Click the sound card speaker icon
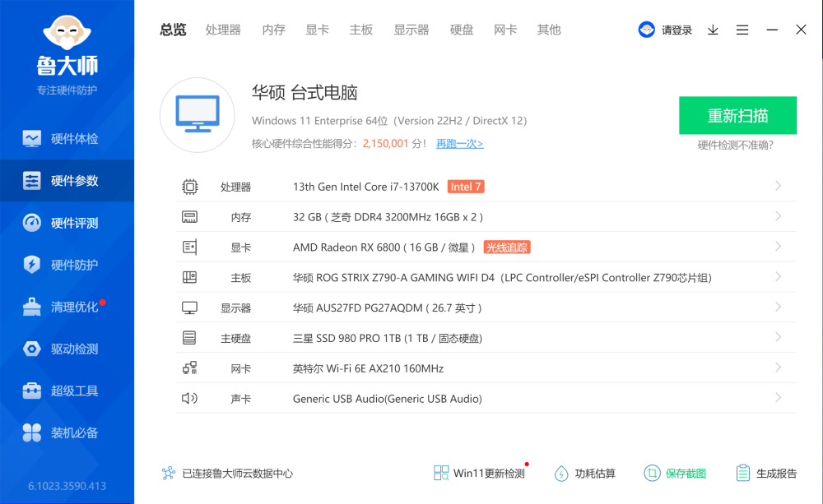823x504 pixels. [x=189, y=399]
